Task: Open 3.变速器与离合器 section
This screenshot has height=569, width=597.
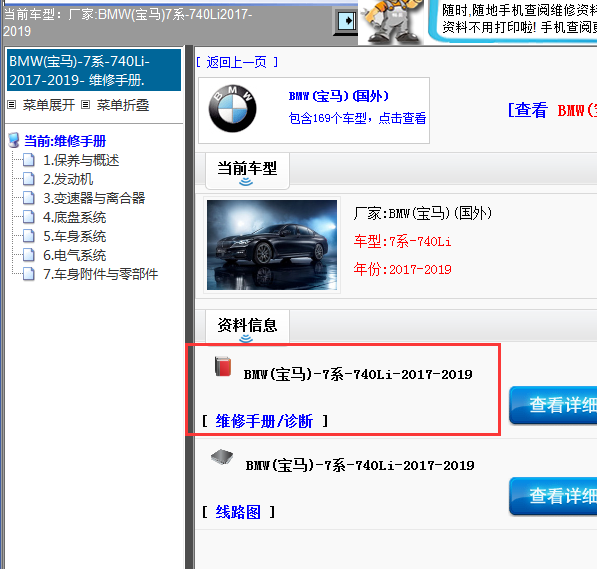Action: [x=94, y=198]
